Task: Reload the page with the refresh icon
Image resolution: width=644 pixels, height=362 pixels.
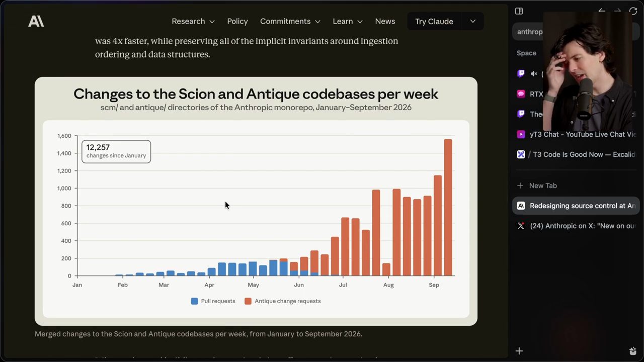Action: [x=633, y=11]
